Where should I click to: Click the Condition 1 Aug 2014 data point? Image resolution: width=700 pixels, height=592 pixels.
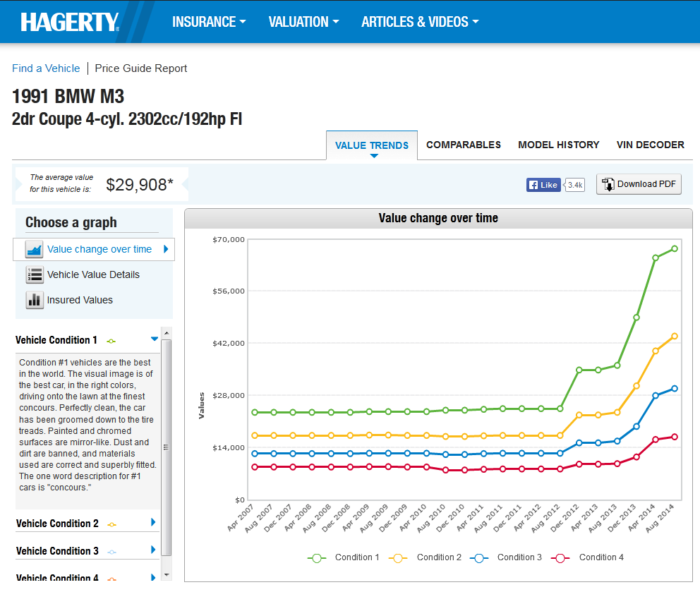click(x=675, y=248)
